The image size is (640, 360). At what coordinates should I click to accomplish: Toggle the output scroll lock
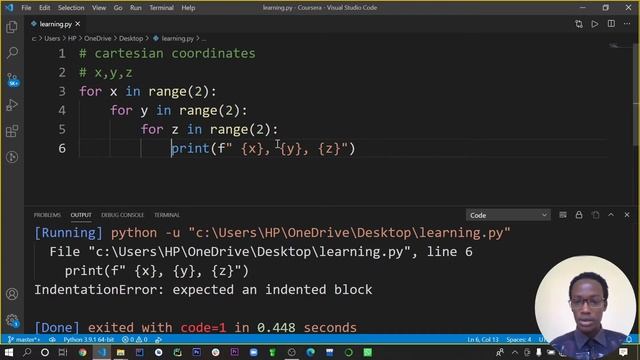[579, 215]
